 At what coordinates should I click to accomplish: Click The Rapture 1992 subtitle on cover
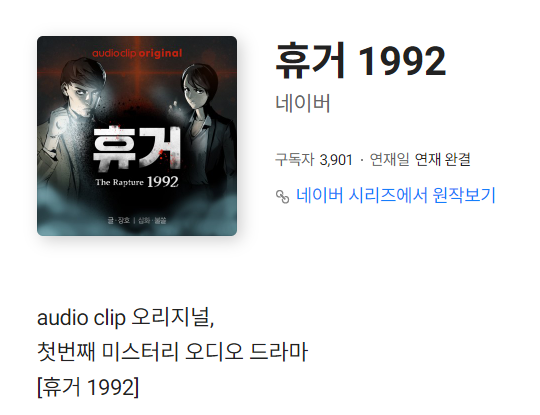tap(137, 182)
